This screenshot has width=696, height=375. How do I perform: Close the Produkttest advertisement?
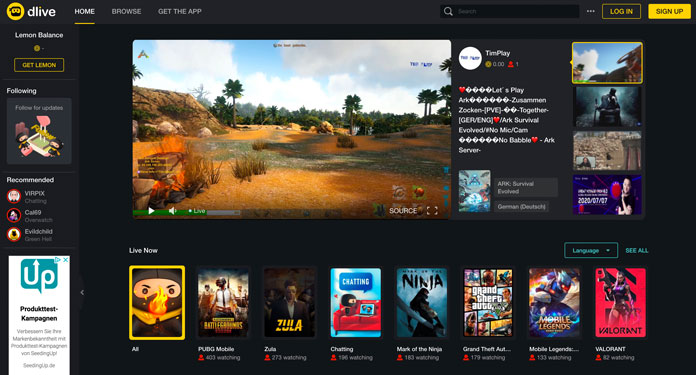point(65,260)
